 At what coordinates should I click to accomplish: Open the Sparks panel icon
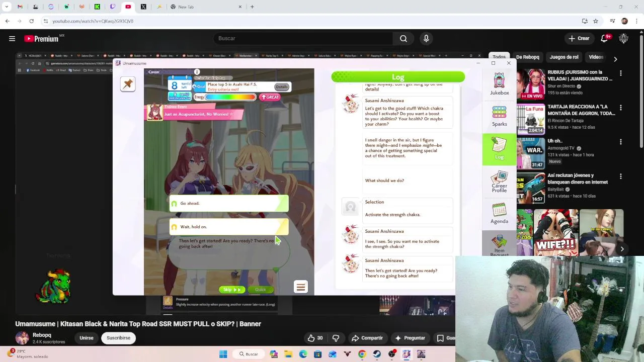[x=499, y=116]
